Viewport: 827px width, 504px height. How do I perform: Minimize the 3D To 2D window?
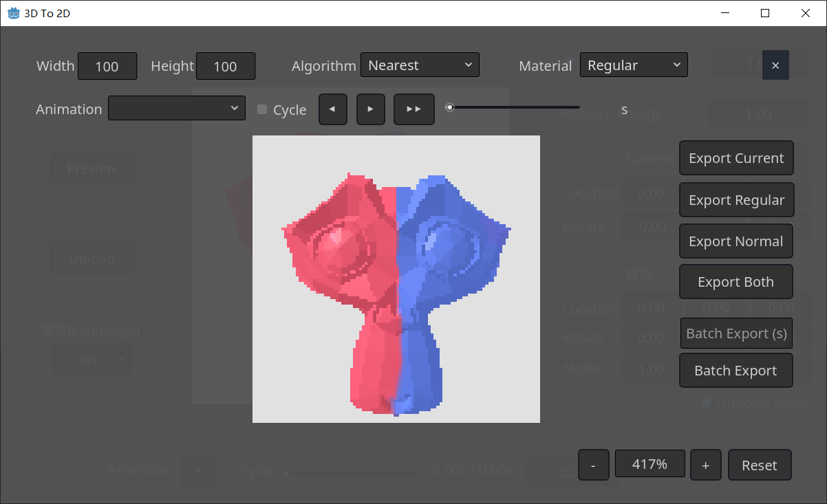tap(724, 13)
